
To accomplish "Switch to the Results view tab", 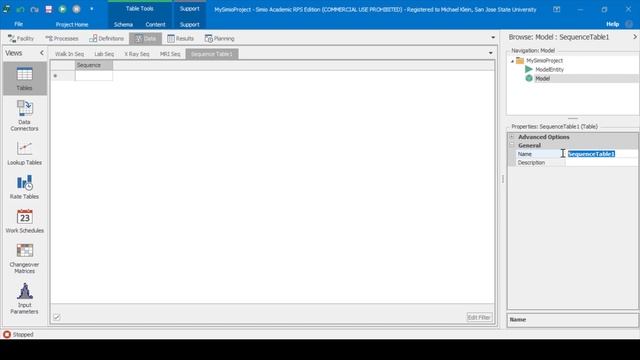I will coord(180,38).
